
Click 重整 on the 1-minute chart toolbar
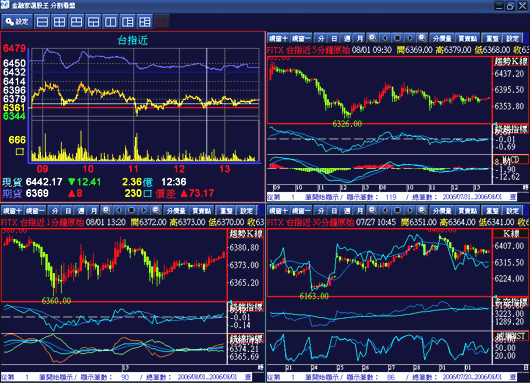226,211
